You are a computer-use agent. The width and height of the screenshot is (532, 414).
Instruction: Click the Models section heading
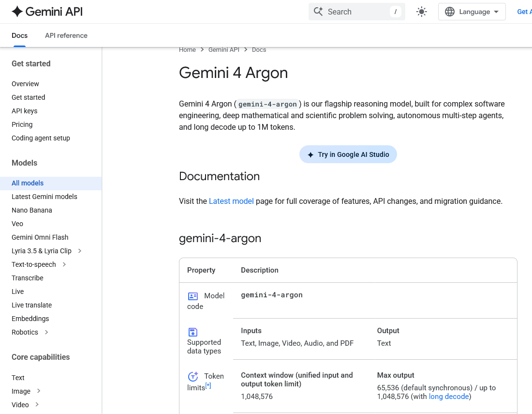tap(25, 163)
